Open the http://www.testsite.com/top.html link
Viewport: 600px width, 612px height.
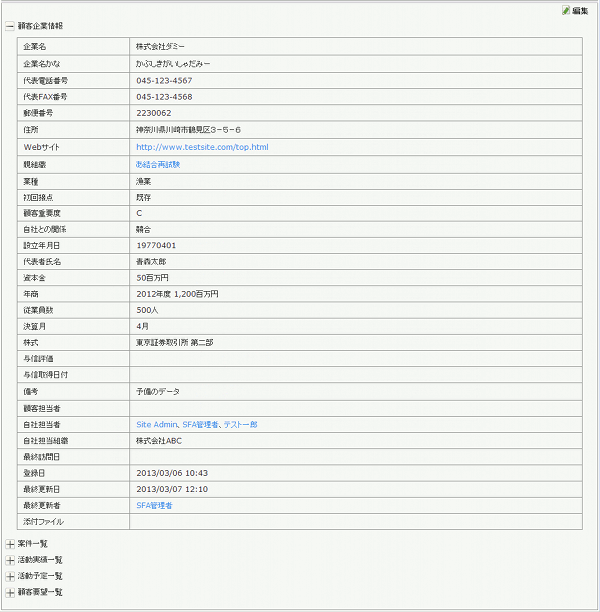(x=202, y=147)
